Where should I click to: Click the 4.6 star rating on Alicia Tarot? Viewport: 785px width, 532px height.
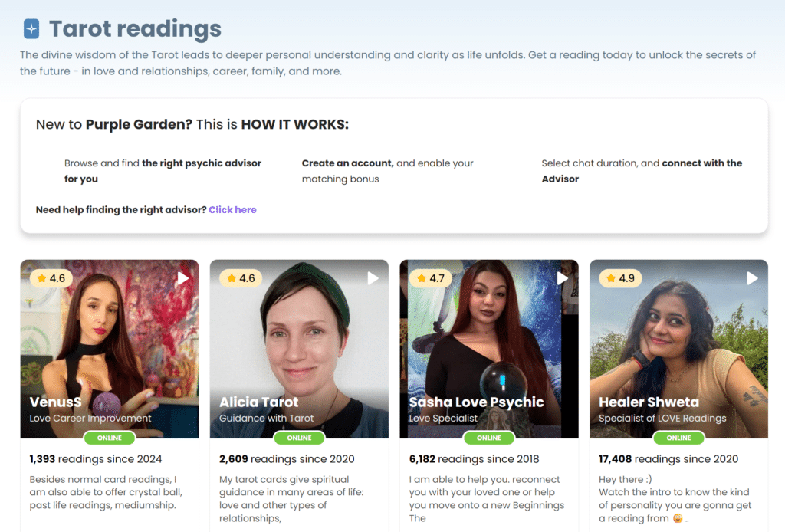tap(241, 278)
